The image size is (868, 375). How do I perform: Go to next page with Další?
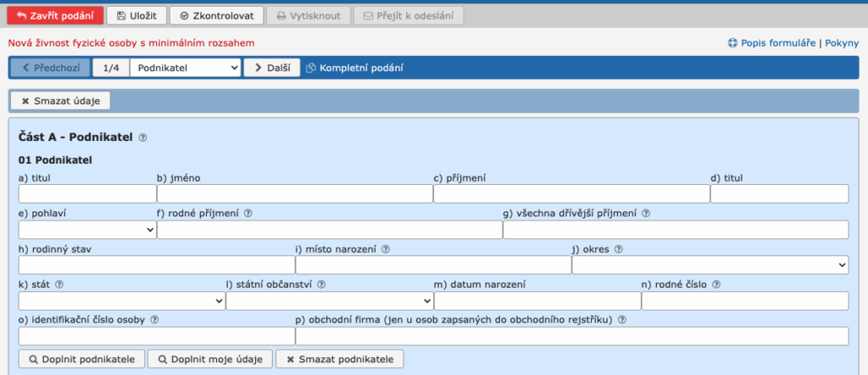point(271,68)
